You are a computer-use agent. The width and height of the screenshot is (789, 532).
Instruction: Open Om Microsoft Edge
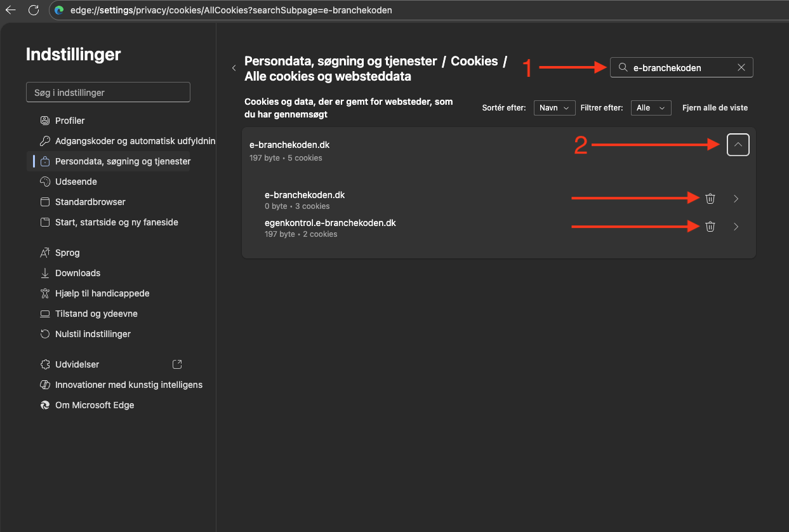(x=95, y=405)
